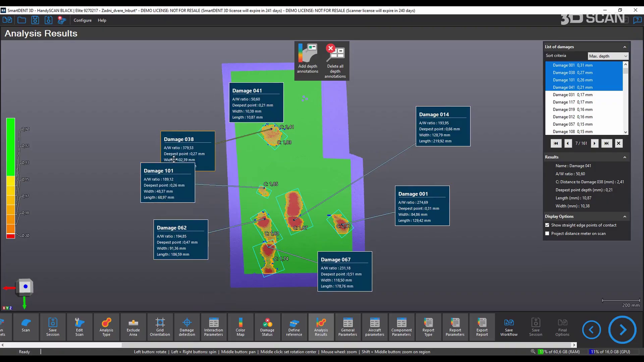Collapse the Display Options section
Viewport: 644px width, 362px height.
click(625, 217)
